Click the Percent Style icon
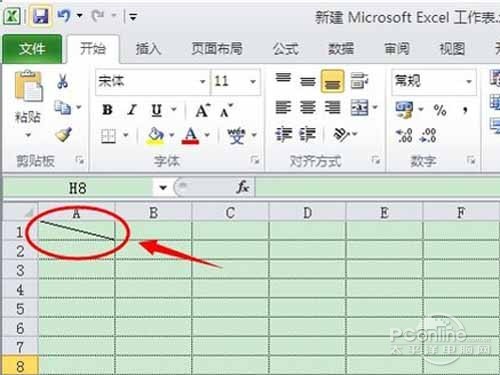This screenshot has width=500, height=375. click(x=440, y=110)
